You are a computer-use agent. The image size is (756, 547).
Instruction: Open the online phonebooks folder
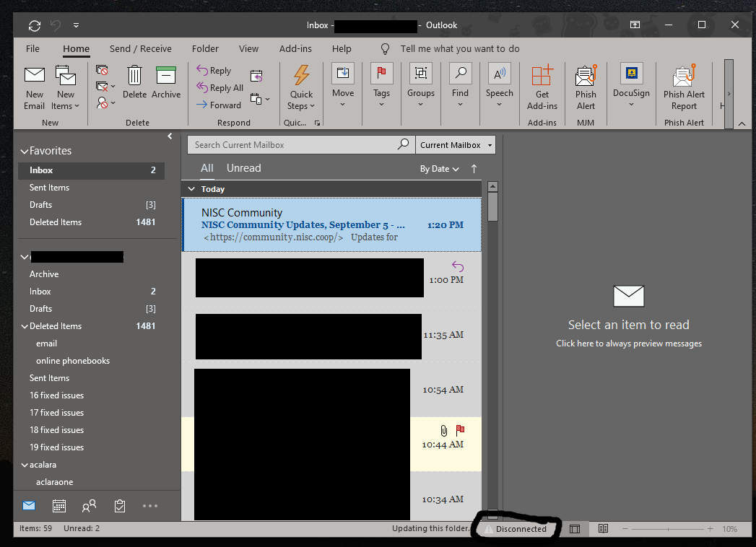(73, 361)
